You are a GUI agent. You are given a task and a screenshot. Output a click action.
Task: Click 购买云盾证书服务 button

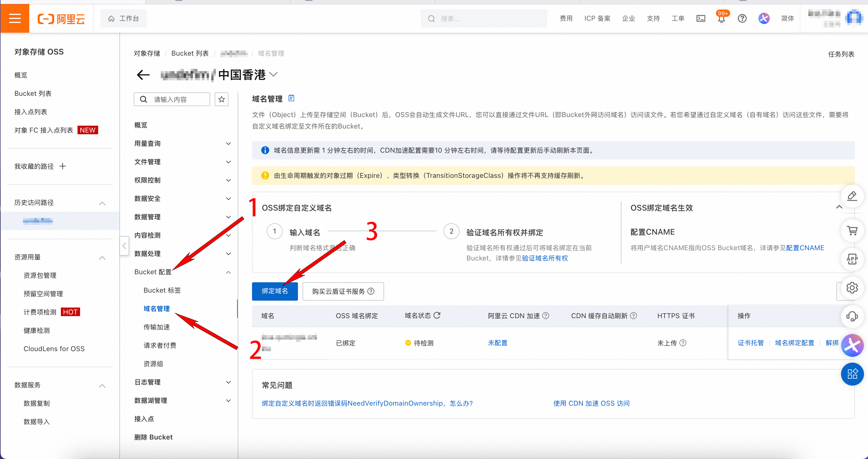pos(343,291)
